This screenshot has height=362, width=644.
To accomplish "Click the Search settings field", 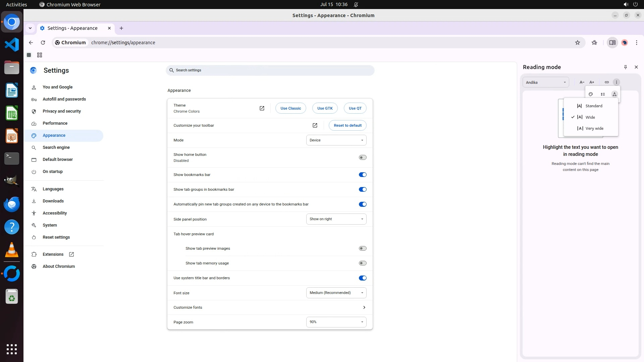I will pos(270,70).
